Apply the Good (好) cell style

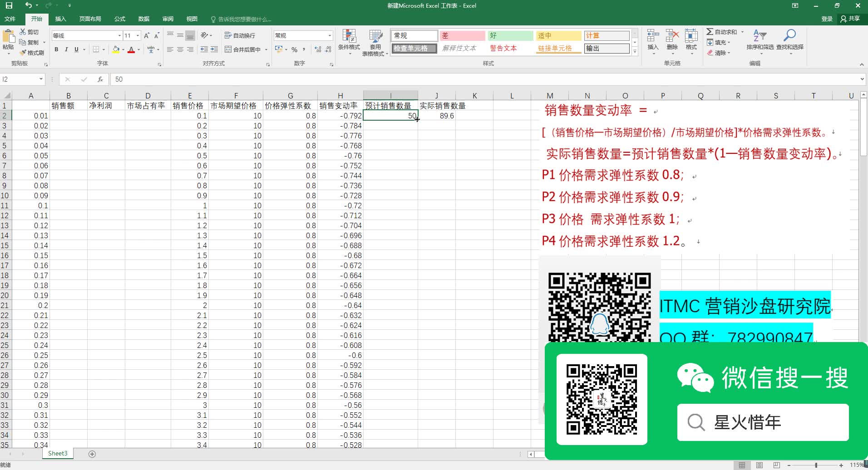click(510, 35)
